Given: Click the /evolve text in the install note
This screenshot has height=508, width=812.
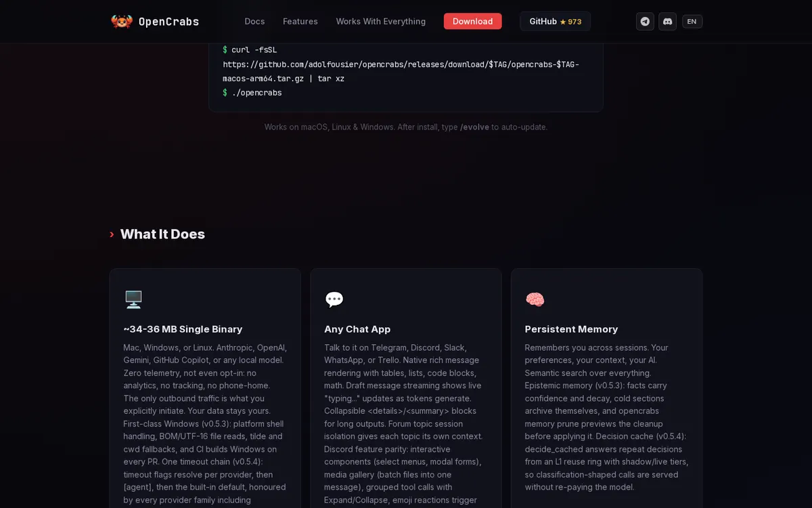Looking at the screenshot, I should [474, 127].
